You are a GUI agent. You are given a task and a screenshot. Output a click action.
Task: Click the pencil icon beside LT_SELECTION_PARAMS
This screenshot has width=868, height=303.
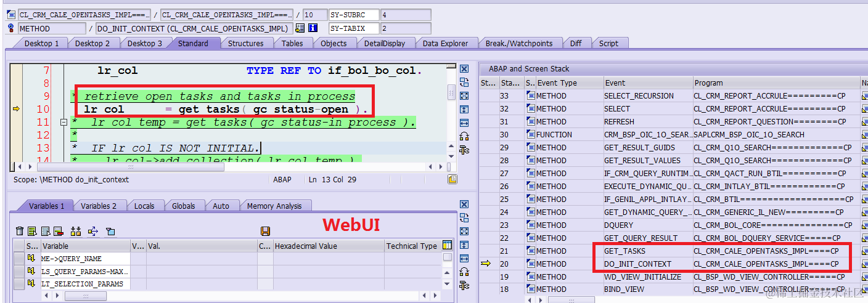[x=31, y=284]
